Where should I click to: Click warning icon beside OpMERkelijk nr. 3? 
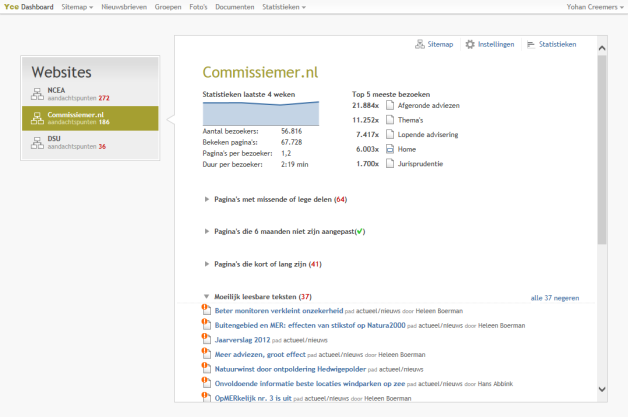pyautogui.click(x=206, y=397)
